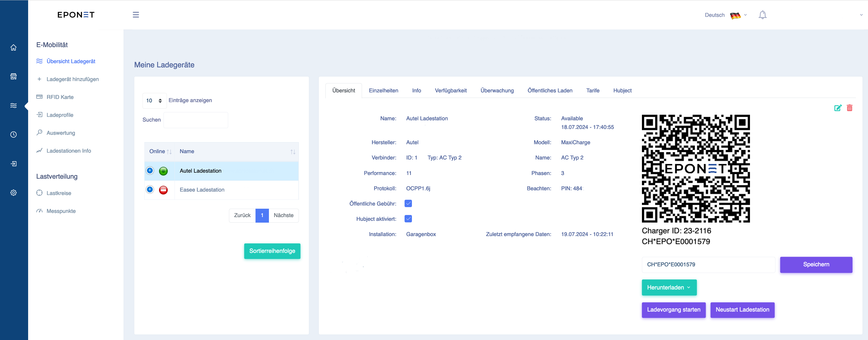Expand the Autel Ladestation row details
868x340 pixels.
tap(150, 171)
